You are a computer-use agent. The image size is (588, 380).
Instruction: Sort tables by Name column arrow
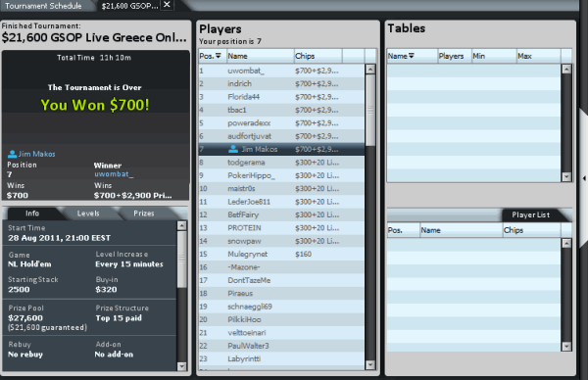pyautogui.click(x=412, y=56)
